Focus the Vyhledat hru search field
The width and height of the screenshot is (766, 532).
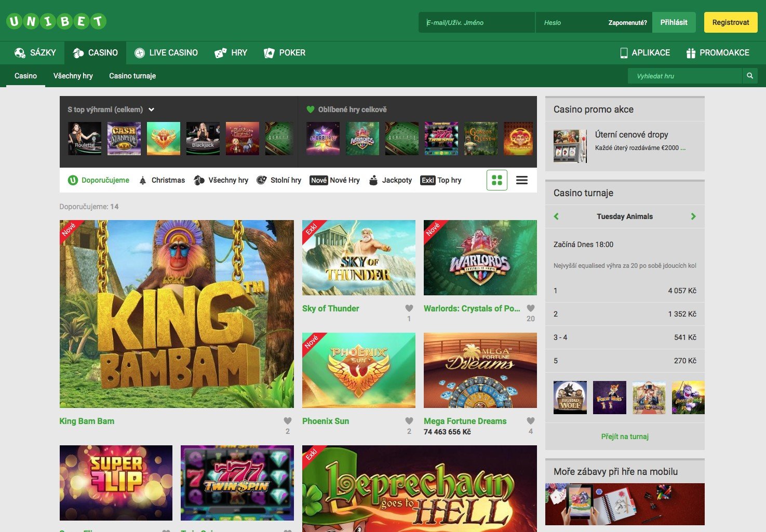tap(684, 76)
